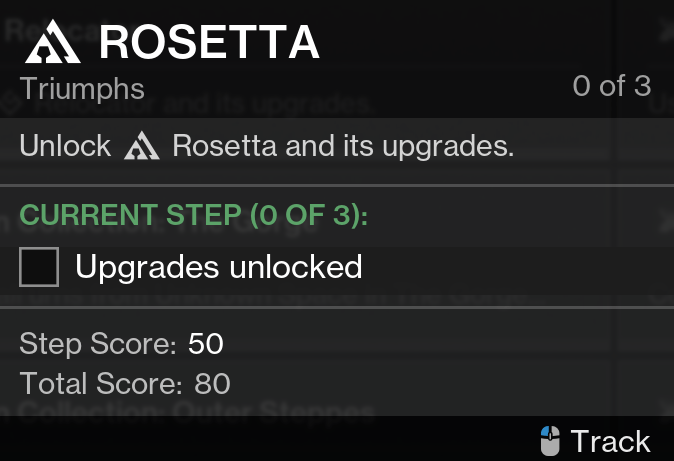Click the word Unlock in the description
This screenshot has width=674, height=461.
coord(65,145)
